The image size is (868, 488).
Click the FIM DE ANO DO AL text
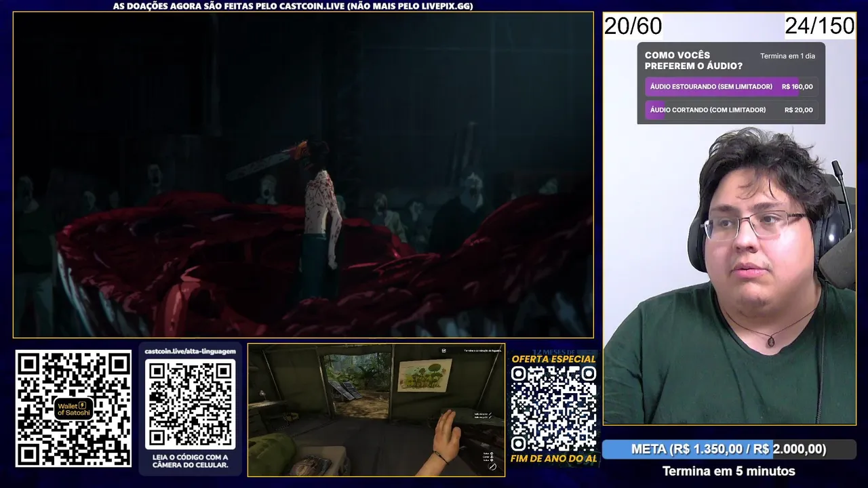[x=553, y=458]
